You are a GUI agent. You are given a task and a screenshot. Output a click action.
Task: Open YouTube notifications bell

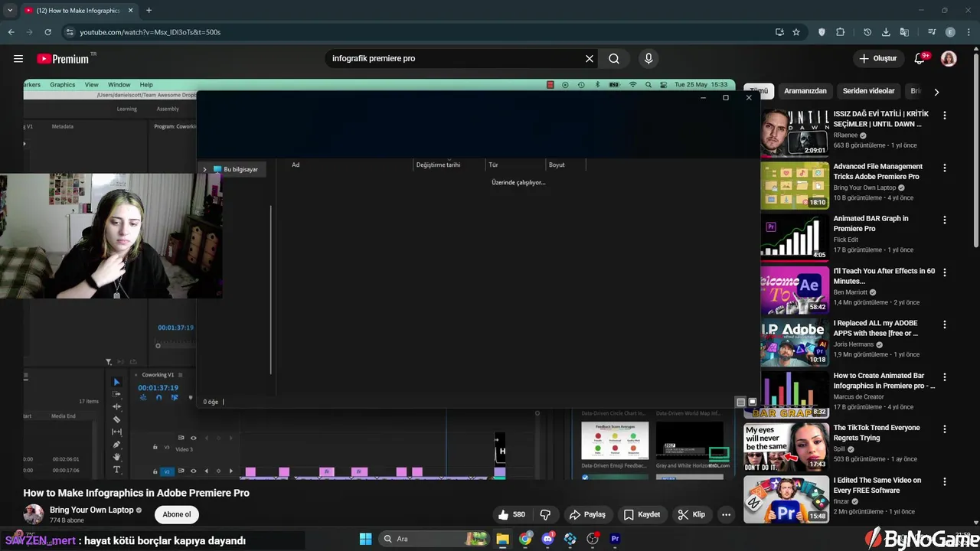[x=920, y=59]
